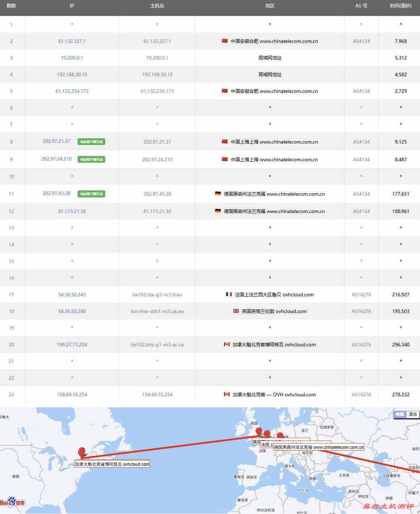Viewport: 420px width, 514px height.
Task: Click the AS 号 column header
Action: (361, 6)
